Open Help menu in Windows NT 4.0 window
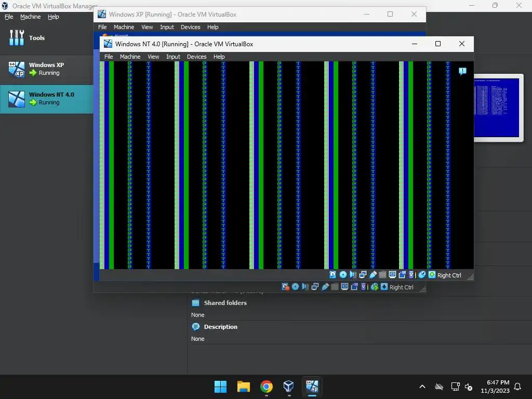The height and width of the screenshot is (399, 532). click(219, 57)
